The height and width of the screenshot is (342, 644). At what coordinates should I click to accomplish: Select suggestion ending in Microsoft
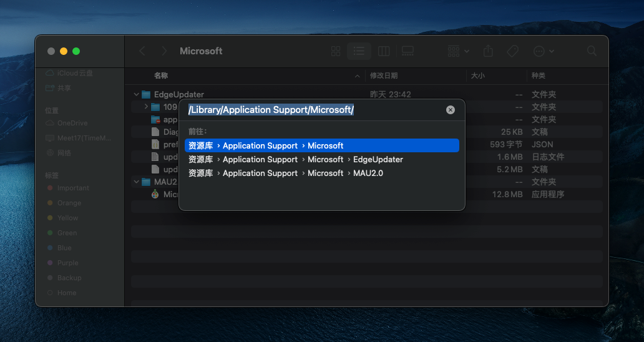[x=322, y=145]
